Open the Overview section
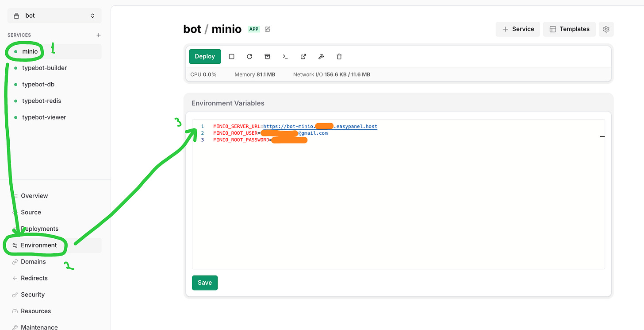This screenshot has width=644, height=330. (54, 196)
